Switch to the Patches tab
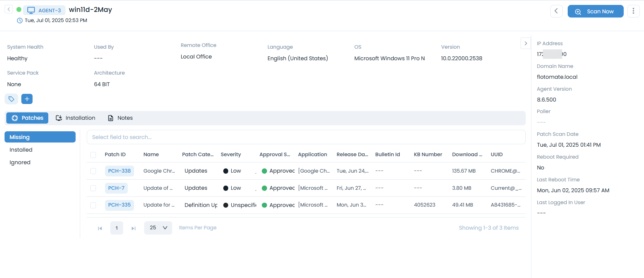The height and width of the screenshot is (278, 644). pyautogui.click(x=27, y=118)
